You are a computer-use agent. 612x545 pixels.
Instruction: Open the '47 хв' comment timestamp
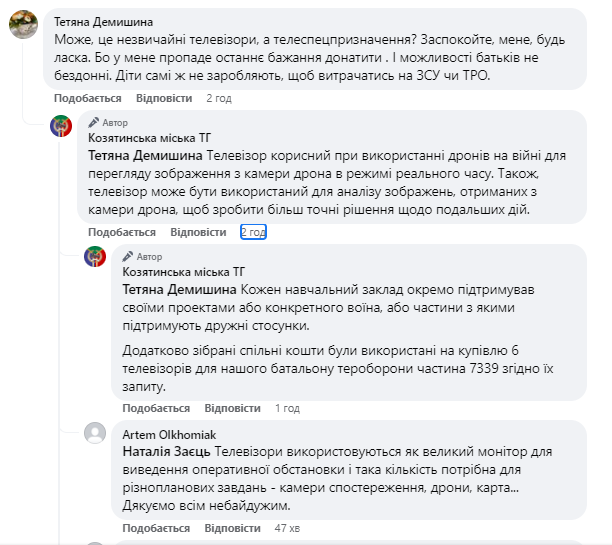(287, 527)
